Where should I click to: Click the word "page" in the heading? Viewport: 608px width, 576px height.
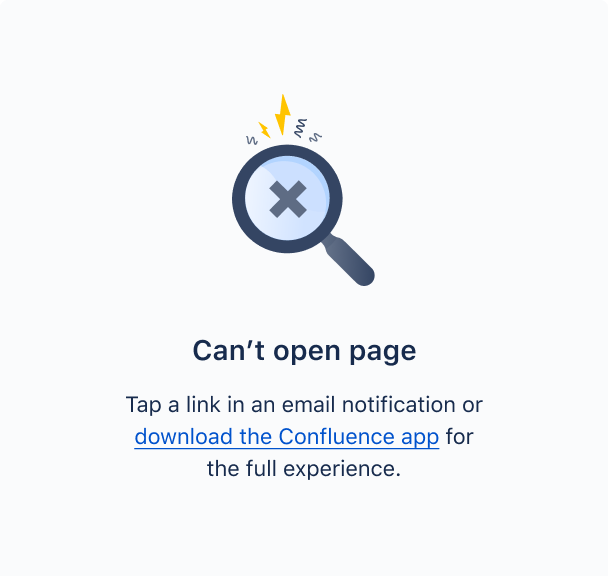[x=383, y=353]
